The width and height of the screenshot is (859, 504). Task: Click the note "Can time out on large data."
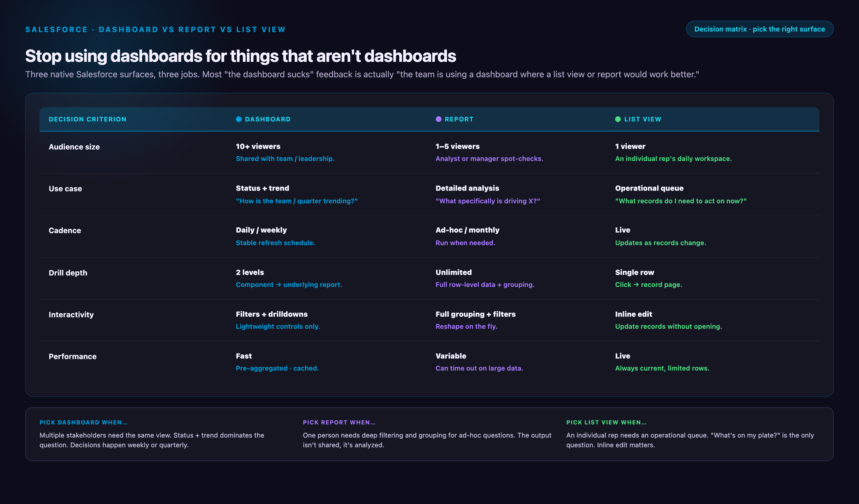point(479,368)
